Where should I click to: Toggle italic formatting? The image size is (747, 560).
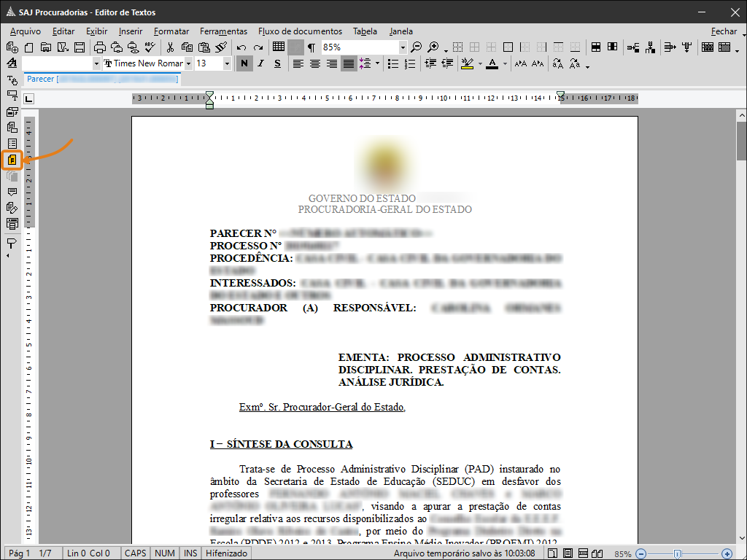[x=260, y=63]
